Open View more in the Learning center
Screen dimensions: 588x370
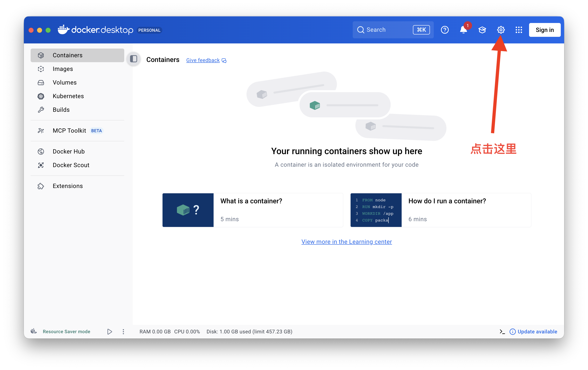tap(347, 242)
